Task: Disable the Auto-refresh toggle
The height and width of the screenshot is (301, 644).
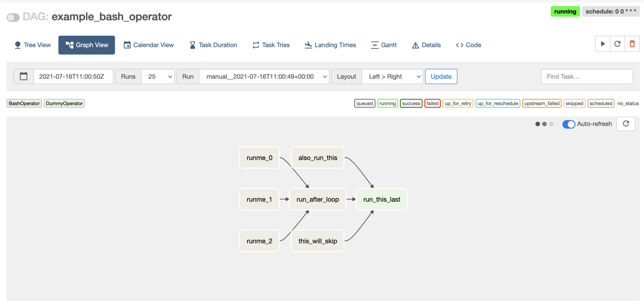Action: tap(568, 124)
